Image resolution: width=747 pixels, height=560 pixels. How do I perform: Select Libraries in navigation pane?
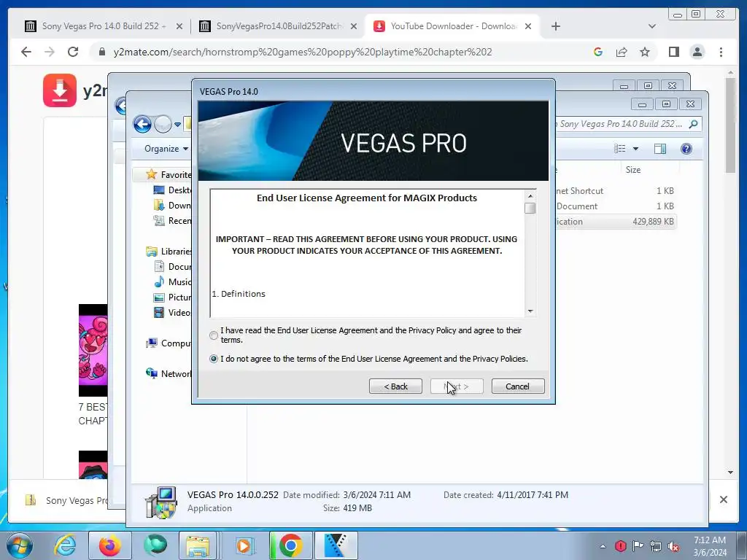[x=169, y=251]
